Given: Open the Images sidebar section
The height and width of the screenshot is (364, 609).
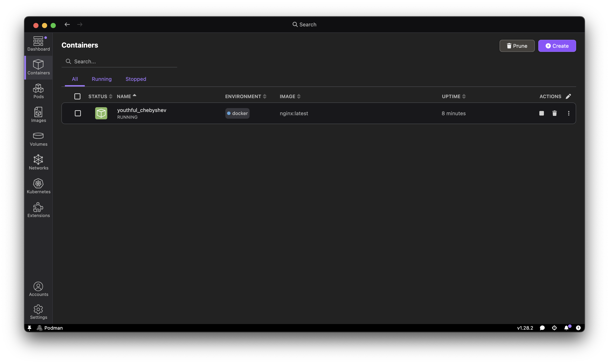Looking at the screenshot, I should click(38, 115).
